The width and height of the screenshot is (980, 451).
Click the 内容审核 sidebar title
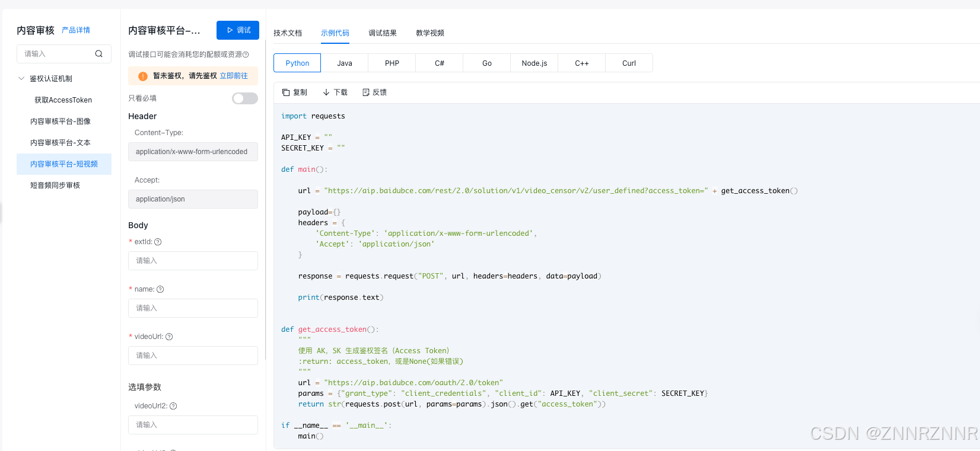[x=36, y=30]
